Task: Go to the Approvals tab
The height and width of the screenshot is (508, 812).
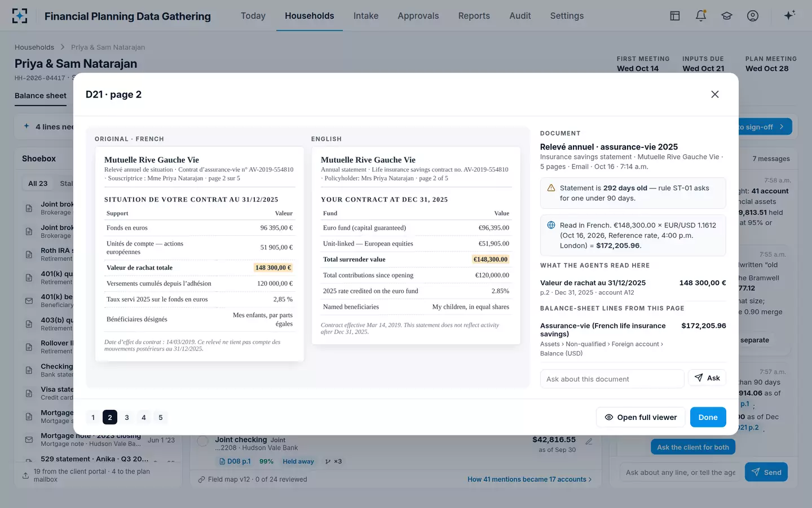Action: click(x=418, y=16)
